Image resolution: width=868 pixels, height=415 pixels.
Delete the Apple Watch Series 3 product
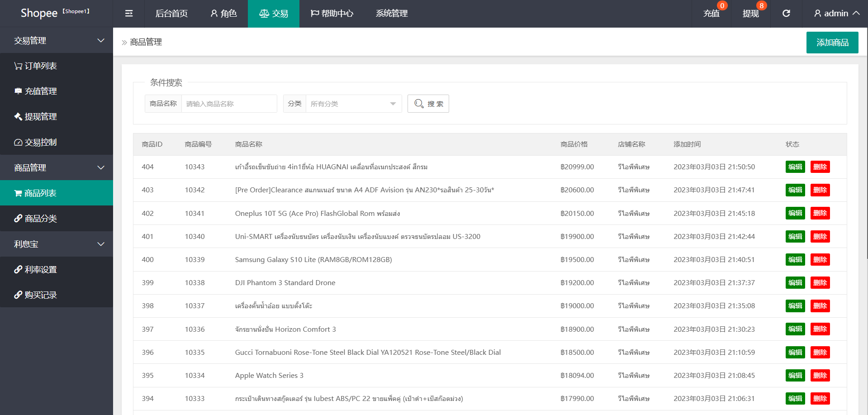tap(820, 376)
